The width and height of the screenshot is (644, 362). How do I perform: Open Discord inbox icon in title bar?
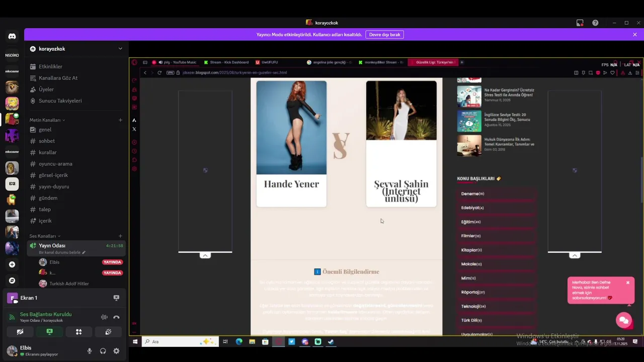580,23
